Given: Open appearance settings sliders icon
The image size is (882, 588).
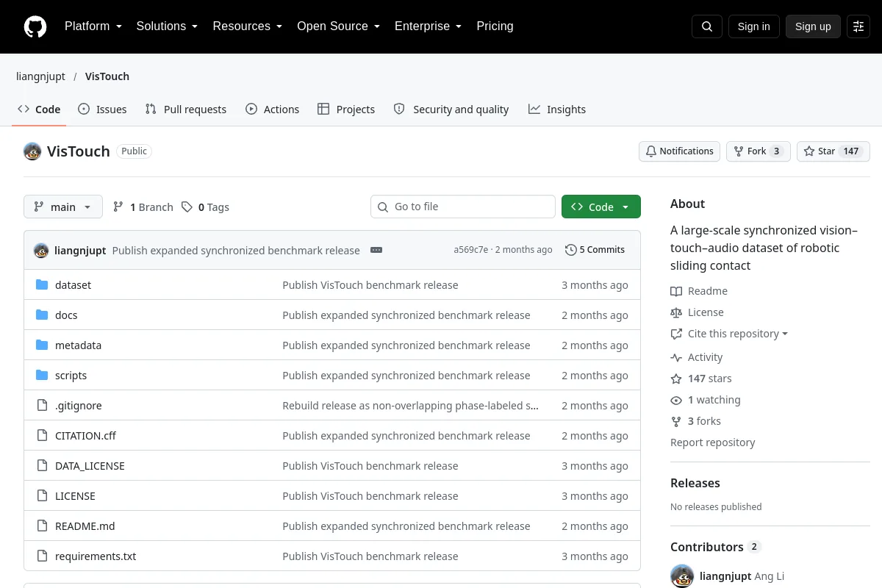Looking at the screenshot, I should 858,26.
